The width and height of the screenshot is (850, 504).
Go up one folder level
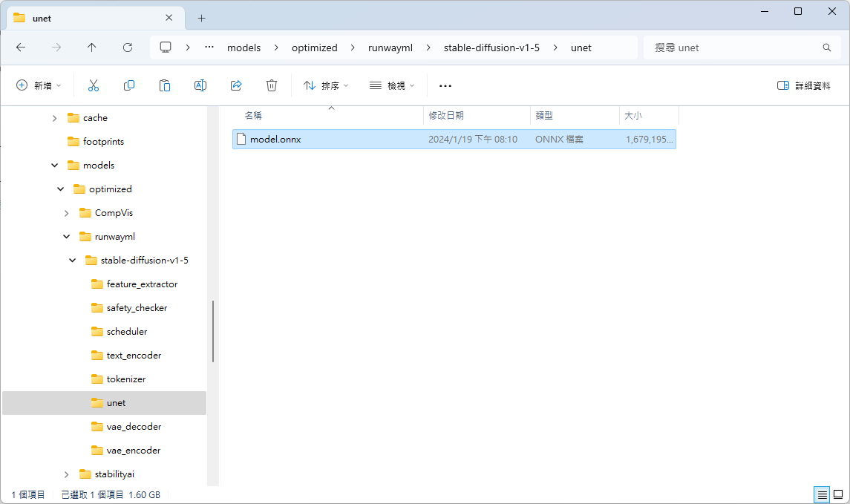[91, 48]
